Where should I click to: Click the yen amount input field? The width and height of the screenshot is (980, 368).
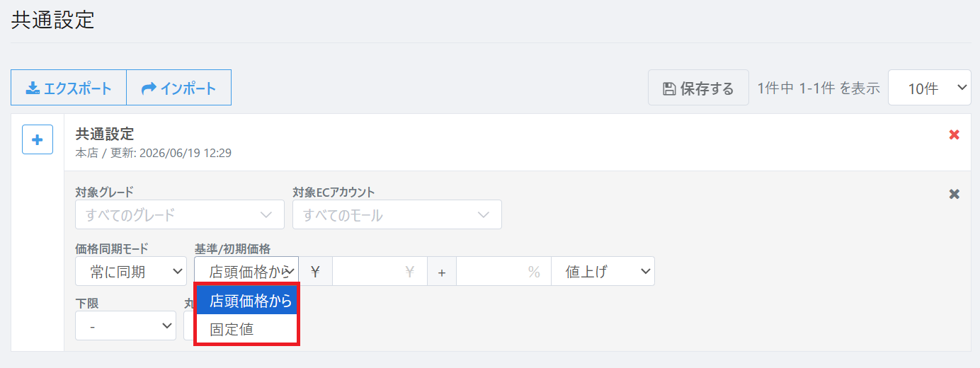pos(380,271)
